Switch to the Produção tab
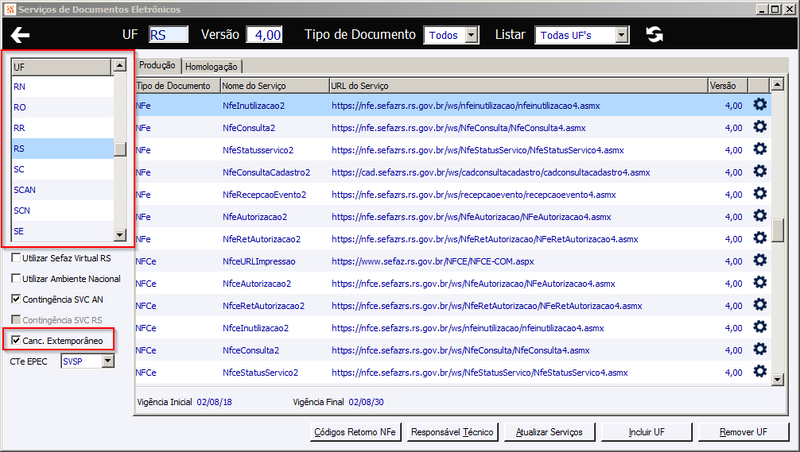800x452 pixels. click(x=157, y=65)
